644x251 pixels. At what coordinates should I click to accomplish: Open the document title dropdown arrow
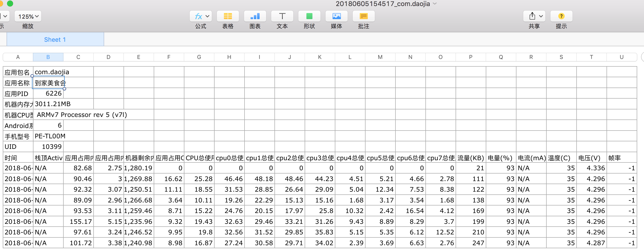point(435,4)
